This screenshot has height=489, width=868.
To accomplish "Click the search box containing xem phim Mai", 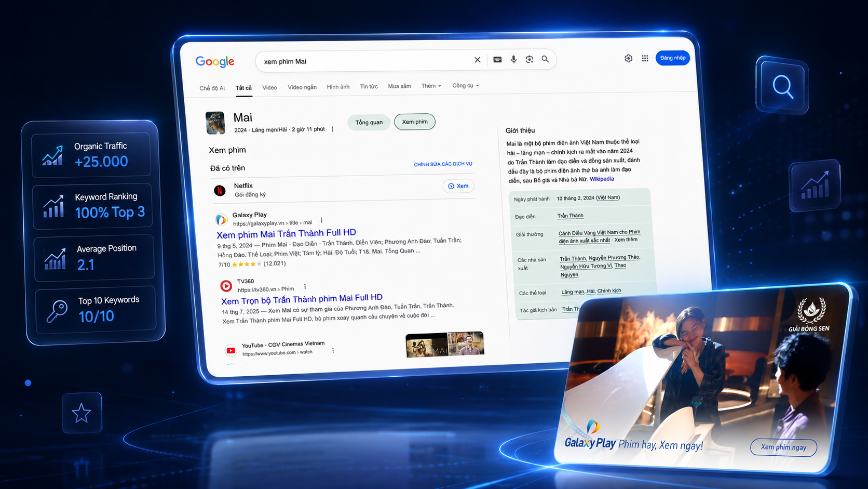I will (x=405, y=60).
